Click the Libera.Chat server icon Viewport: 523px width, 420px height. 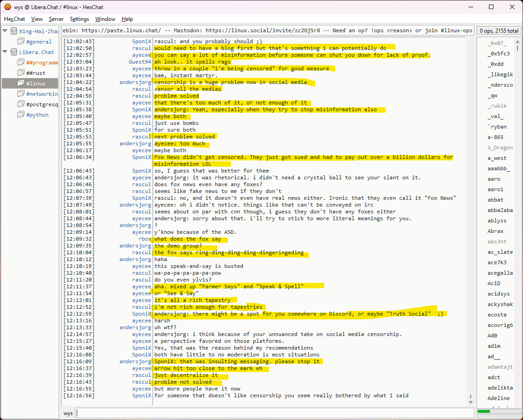coord(14,52)
